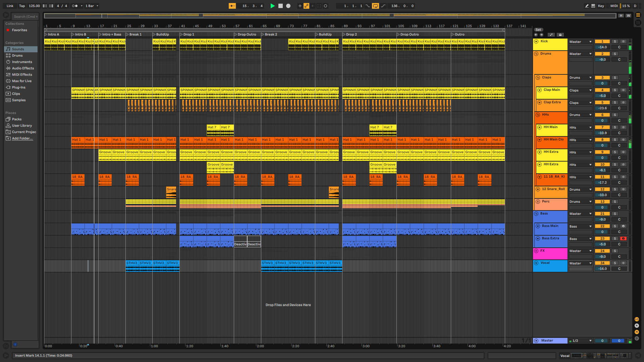Select Audio Effects category in browser
644x362 pixels.
(x=21, y=68)
